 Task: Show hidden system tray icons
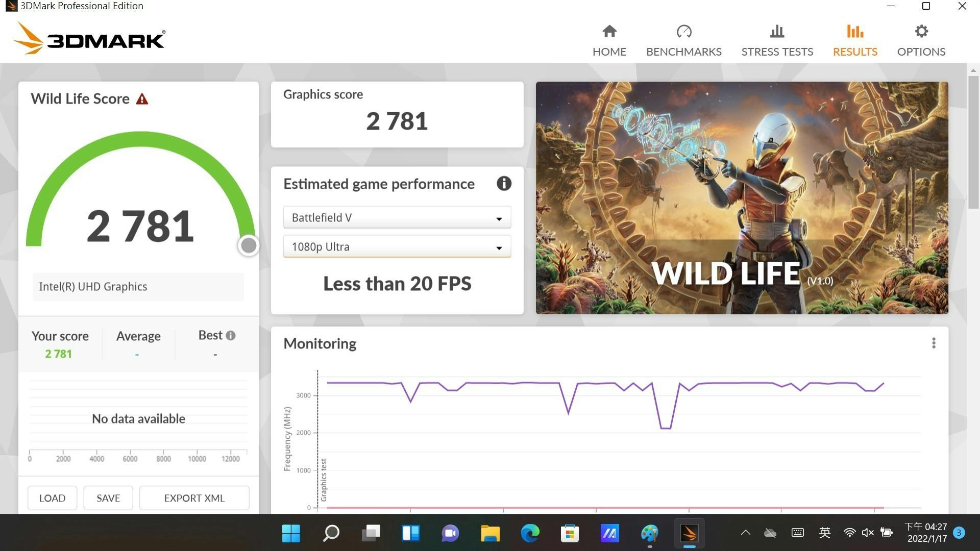point(745,533)
